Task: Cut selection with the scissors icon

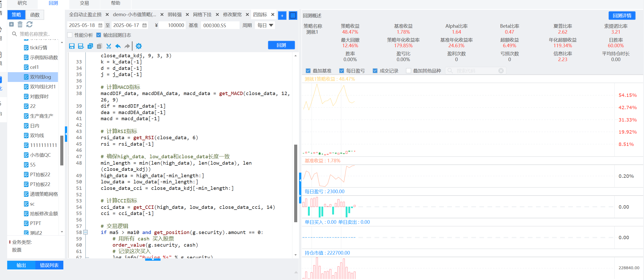Action: [109, 46]
